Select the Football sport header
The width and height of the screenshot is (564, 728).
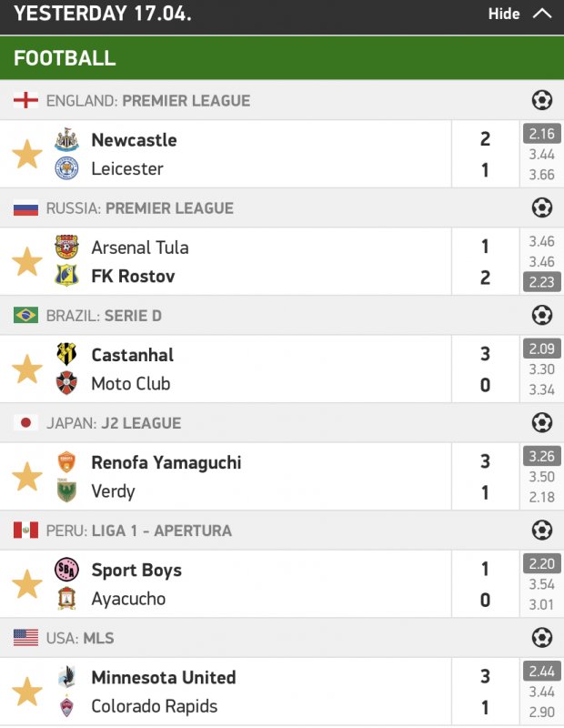pyautogui.click(x=65, y=58)
